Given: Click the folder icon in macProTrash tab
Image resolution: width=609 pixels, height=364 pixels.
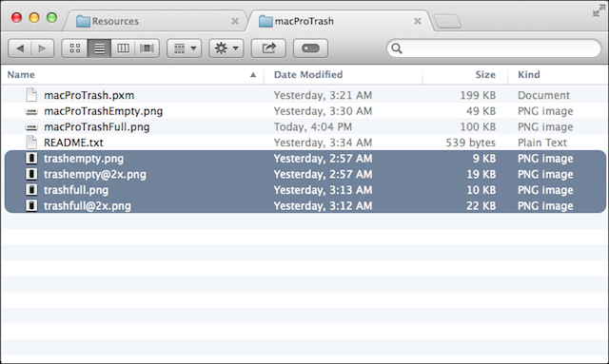Looking at the screenshot, I should (265, 21).
